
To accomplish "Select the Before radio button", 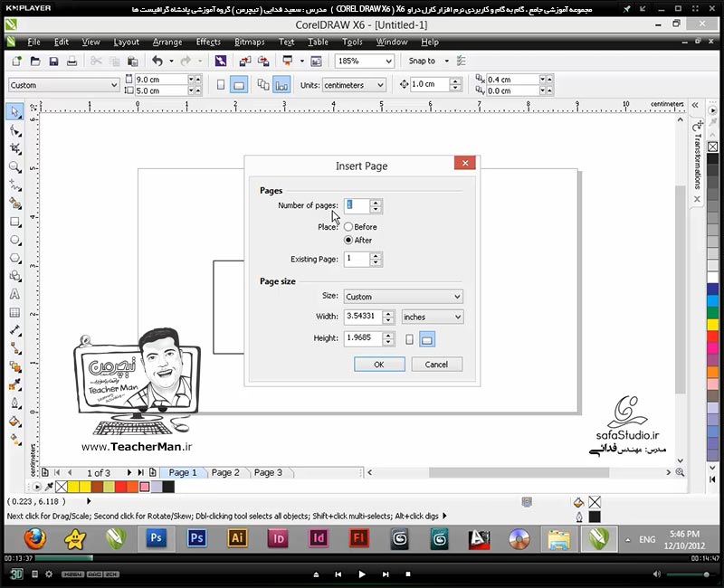I will (x=348, y=227).
